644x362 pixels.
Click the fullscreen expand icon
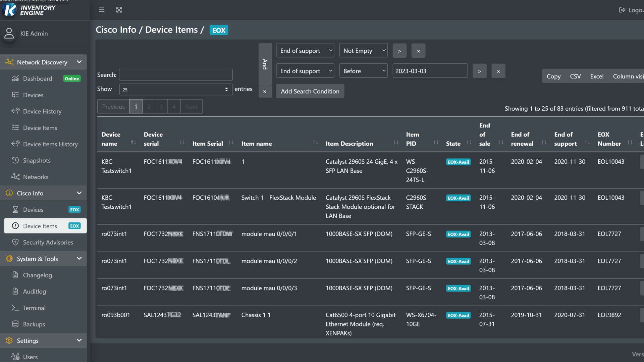[x=119, y=10]
